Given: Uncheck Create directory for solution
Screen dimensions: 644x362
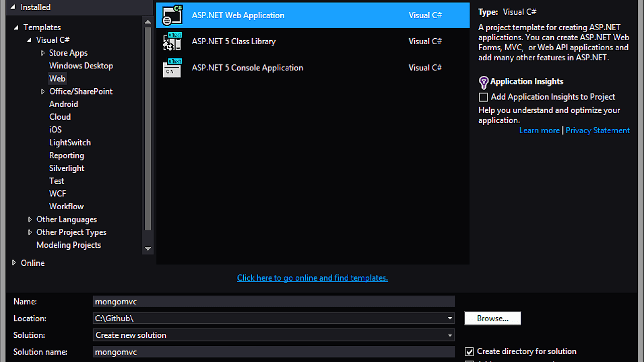Looking at the screenshot, I should pyautogui.click(x=469, y=351).
